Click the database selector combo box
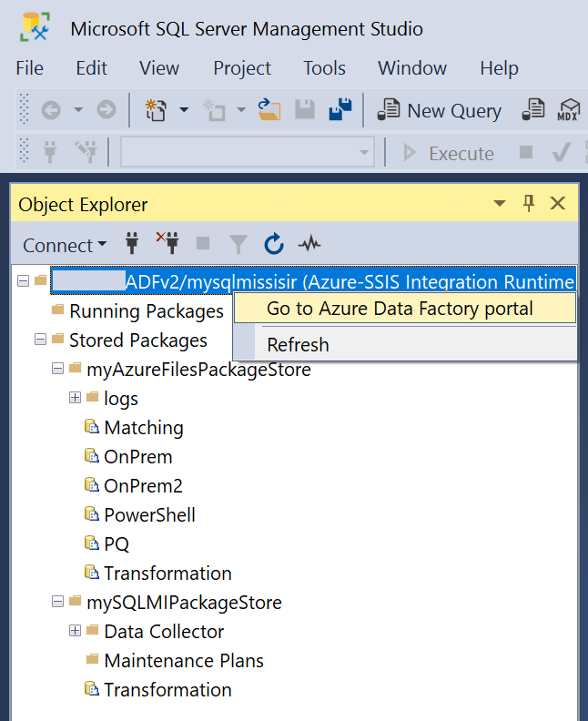 coord(248,152)
